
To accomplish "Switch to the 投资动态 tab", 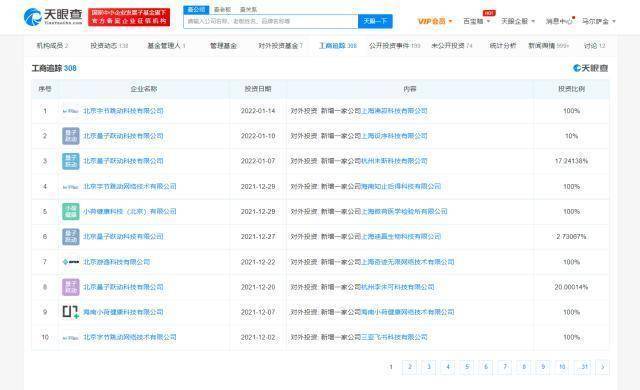I will 109,46.
